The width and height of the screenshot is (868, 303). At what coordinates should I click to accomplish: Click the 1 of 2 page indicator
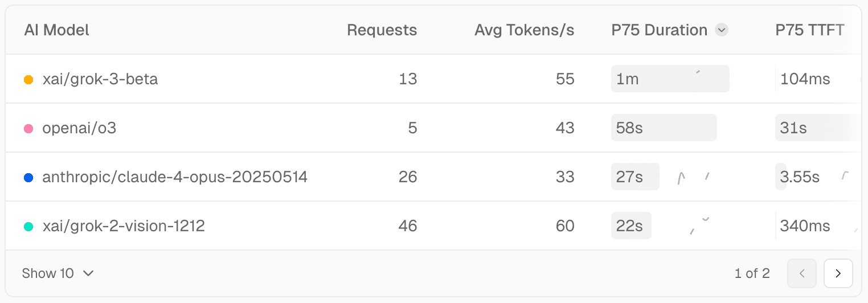(x=752, y=273)
